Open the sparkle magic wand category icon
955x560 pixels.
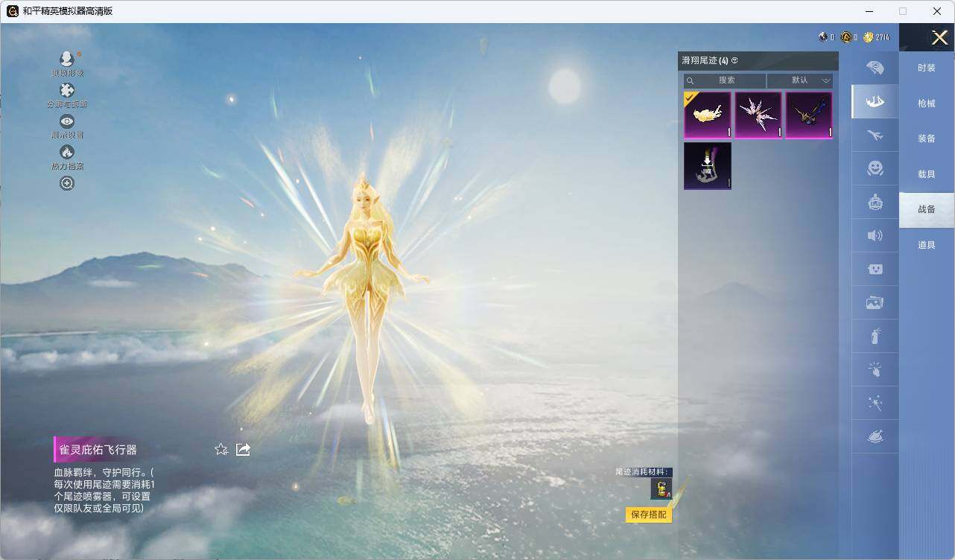(875, 404)
